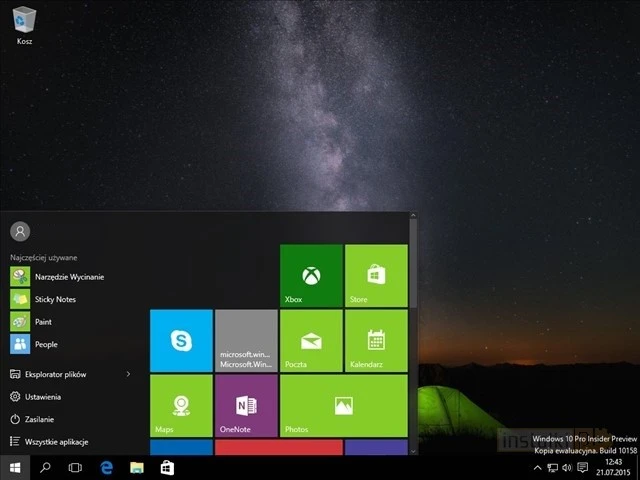Launch the Store tile

pyautogui.click(x=375, y=275)
